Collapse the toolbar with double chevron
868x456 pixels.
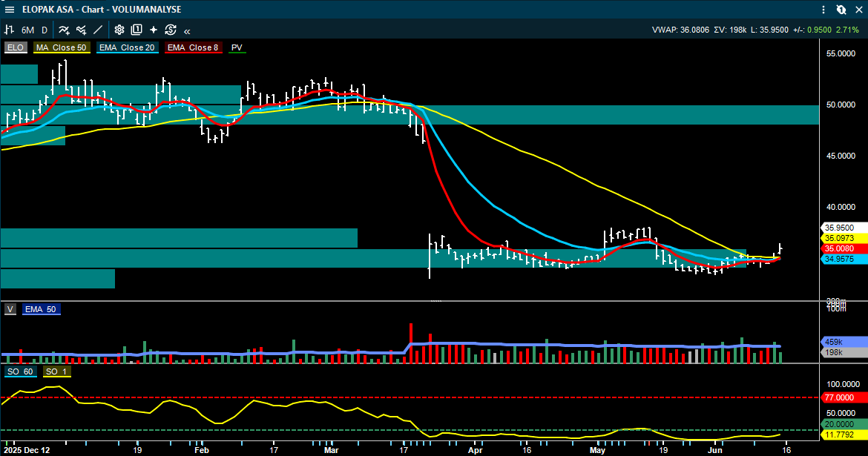(187, 31)
